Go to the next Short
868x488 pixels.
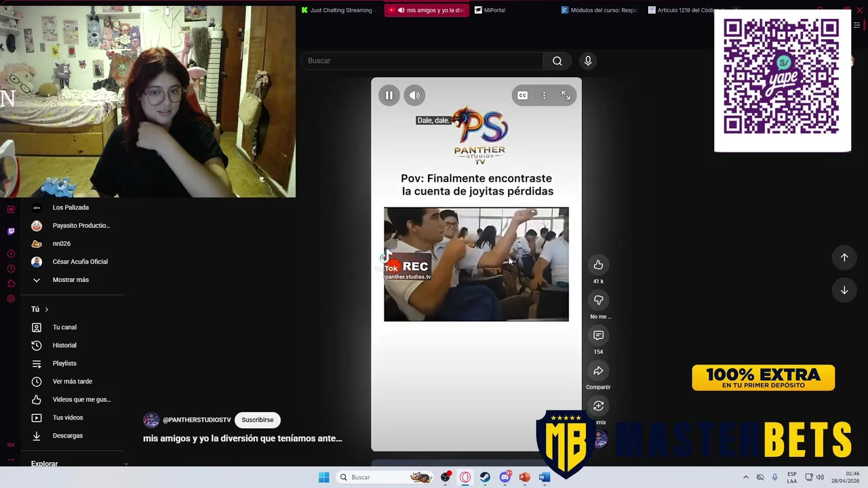click(x=844, y=290)
